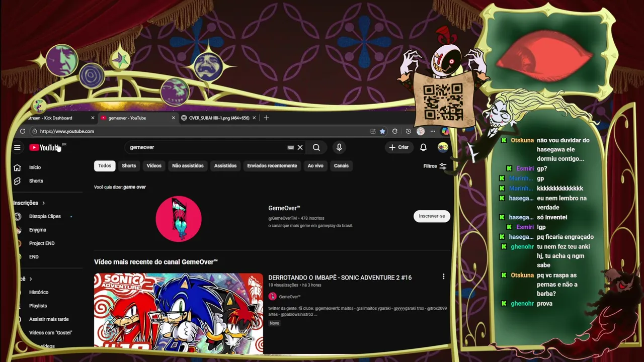Close the gemeover YouTube tab
This screenshot has width=644, height=362.
tap(173, 118)
